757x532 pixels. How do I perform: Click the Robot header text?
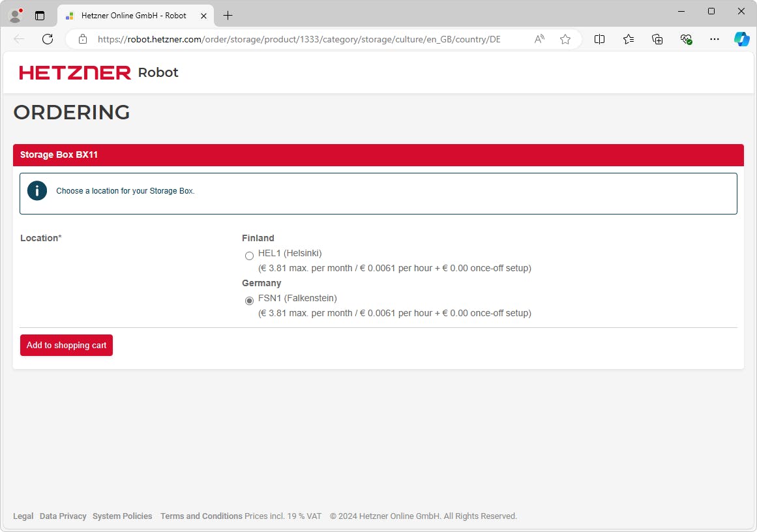pos(158,72)
